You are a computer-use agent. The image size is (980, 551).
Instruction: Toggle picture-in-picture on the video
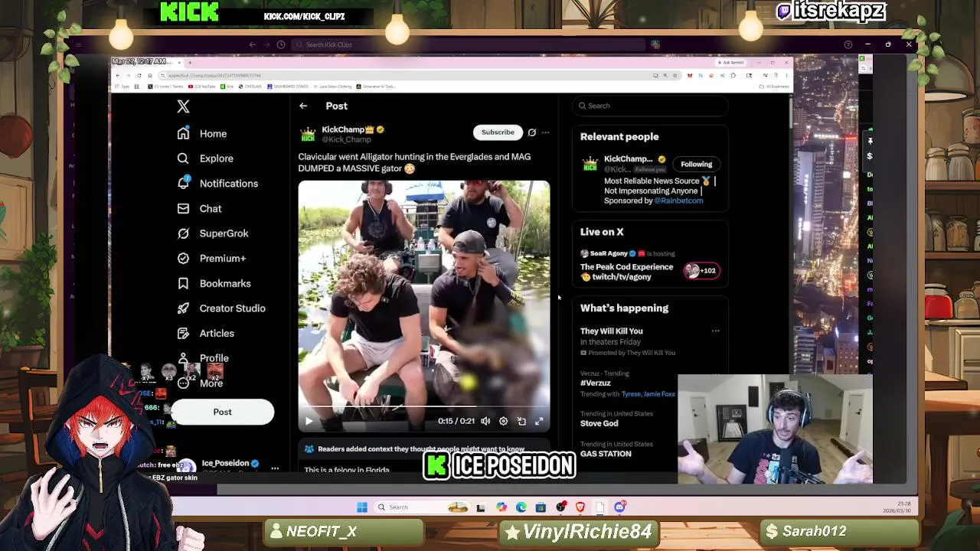pyautogui.click(x=521, y=421)
